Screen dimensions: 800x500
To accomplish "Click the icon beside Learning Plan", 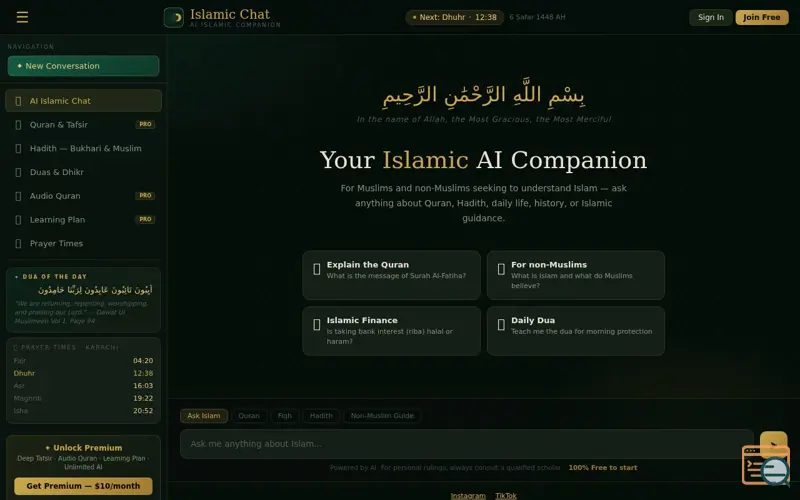I will 18,220.
